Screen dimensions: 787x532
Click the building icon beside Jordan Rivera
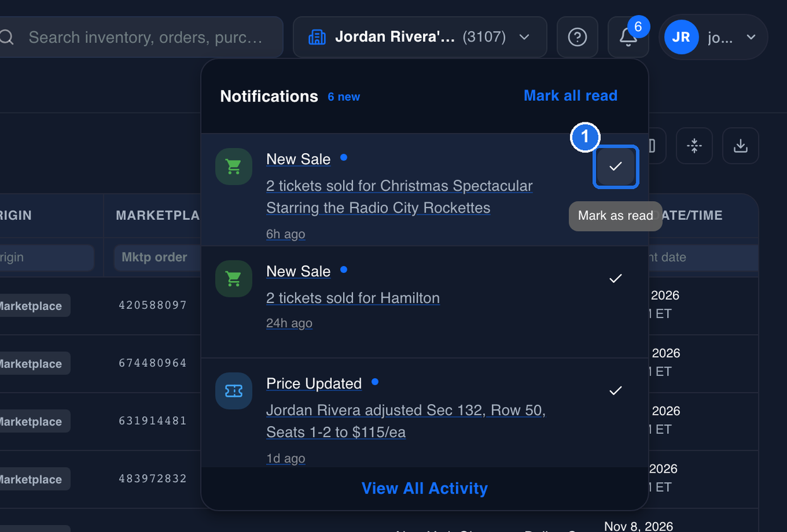[317, 37]
